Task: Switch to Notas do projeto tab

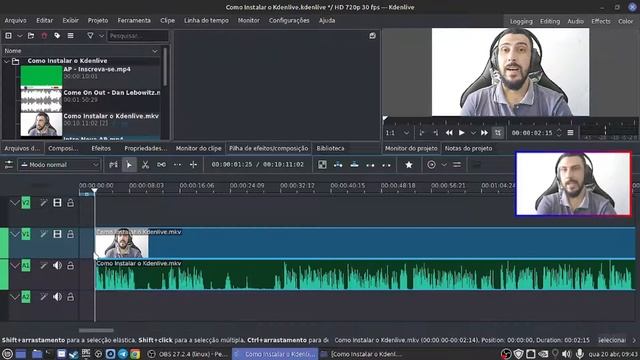Action: (x=468, y=148)
